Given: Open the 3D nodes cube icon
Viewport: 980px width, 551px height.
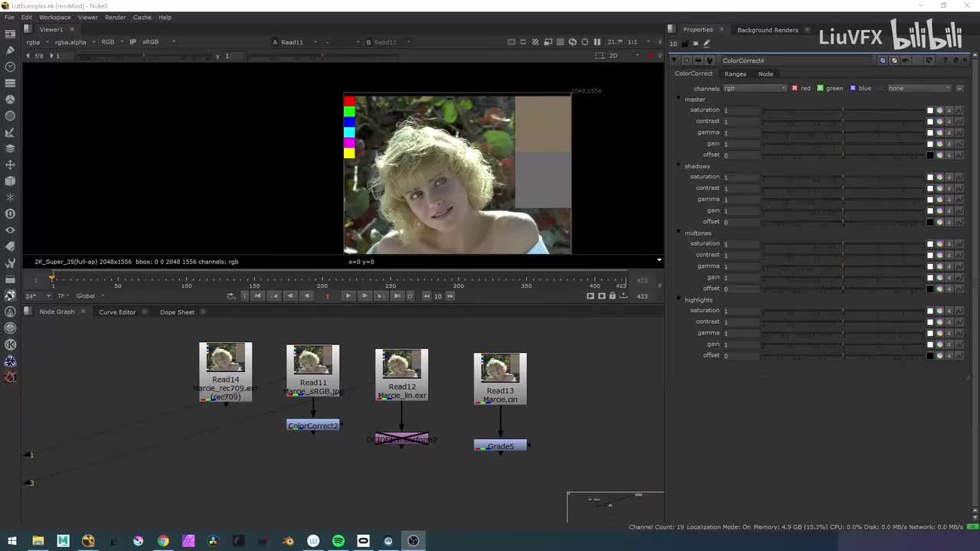Looking at the screenshot, I should 10,181.
